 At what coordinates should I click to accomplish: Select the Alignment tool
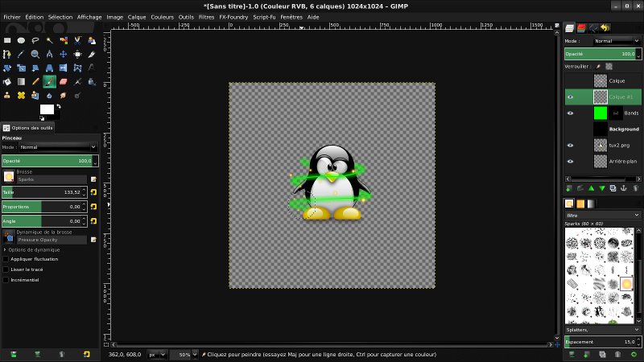click(x=77, y=54)
